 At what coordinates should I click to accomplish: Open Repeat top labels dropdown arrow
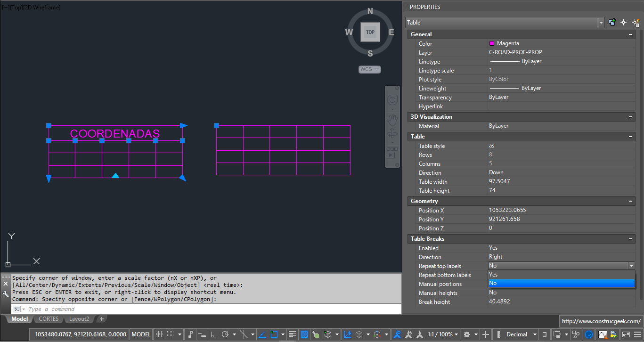tap(631, 266)
